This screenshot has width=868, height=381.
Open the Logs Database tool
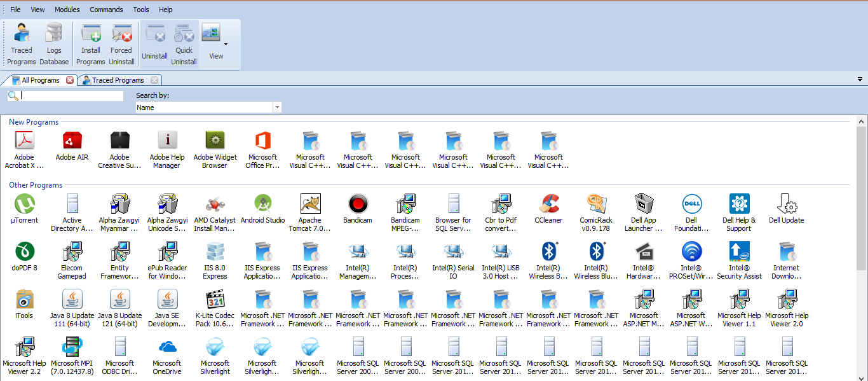coord(54,44)
